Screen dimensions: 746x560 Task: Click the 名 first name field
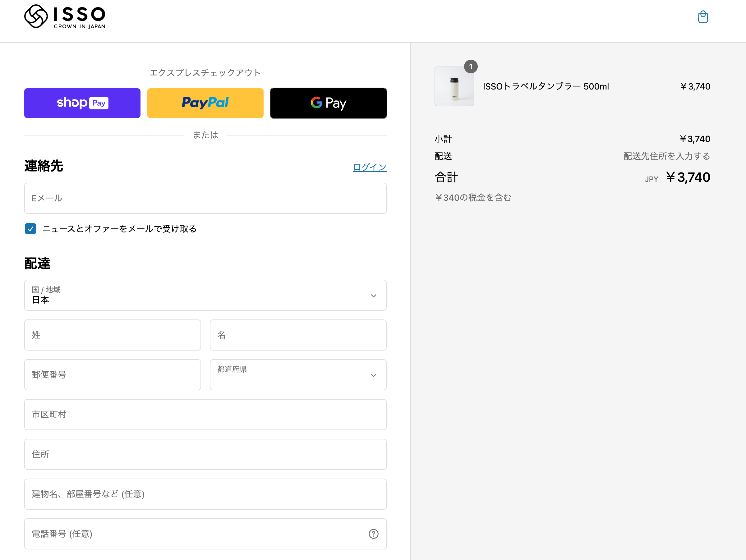point(298,335)
